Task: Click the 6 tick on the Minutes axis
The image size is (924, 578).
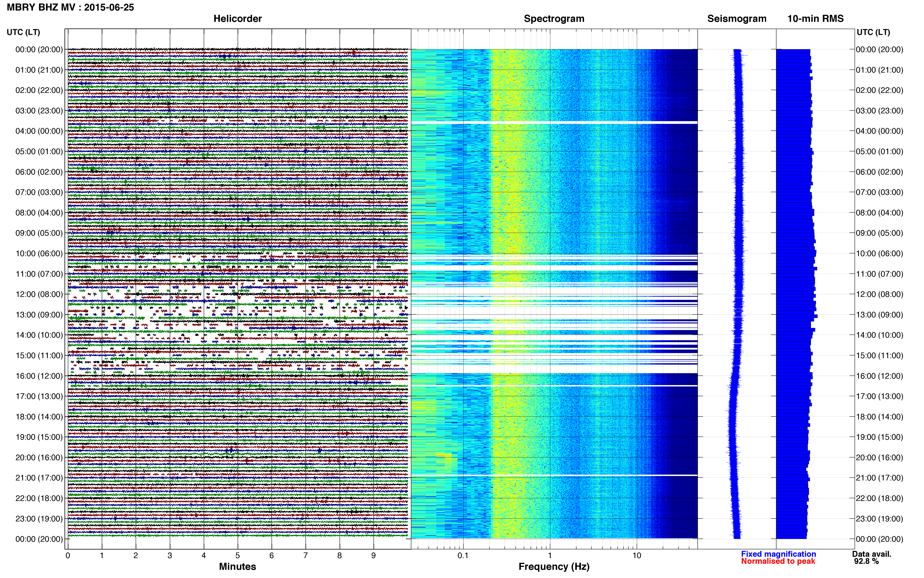Action: coord(272,555)
